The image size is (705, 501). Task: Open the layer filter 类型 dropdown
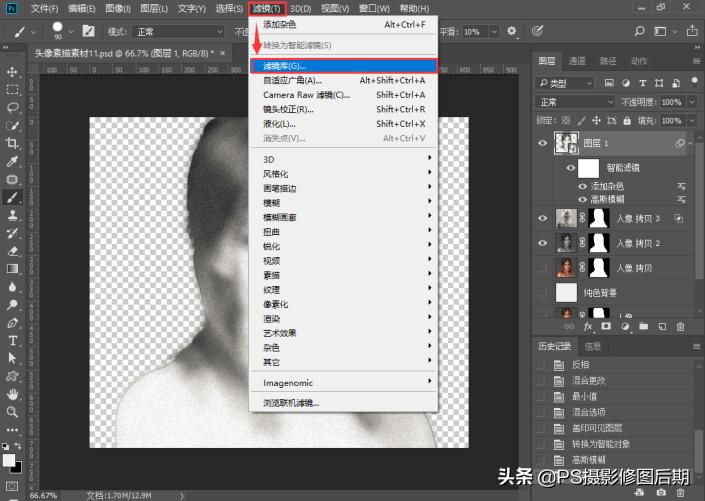565,83
